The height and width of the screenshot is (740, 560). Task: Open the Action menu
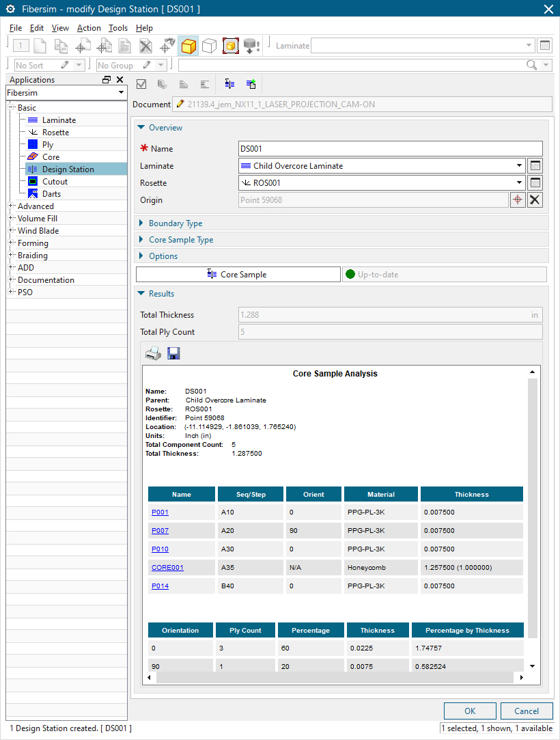pyautogui.click(x=89, y=28)
